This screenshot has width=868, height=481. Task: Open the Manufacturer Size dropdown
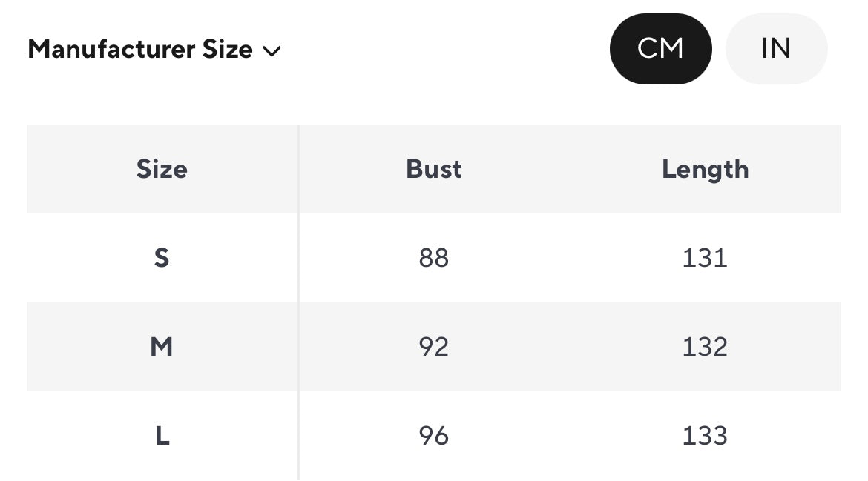coord(154,50)
